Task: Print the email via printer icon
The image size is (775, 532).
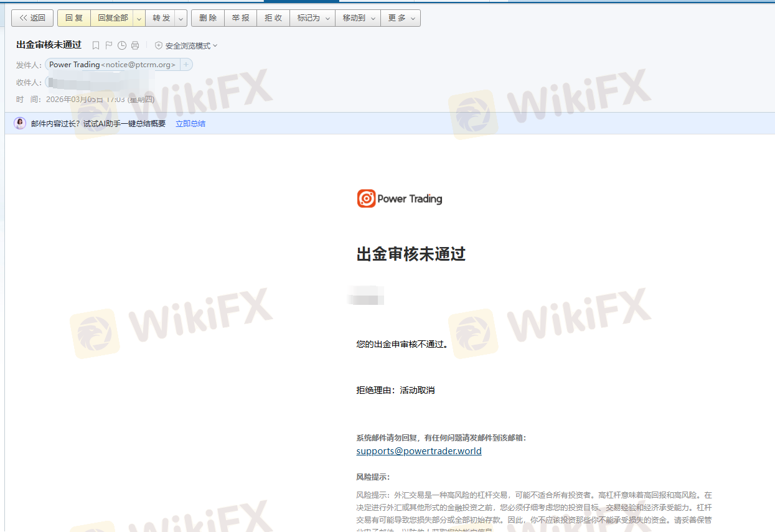Action: (135, 45)
